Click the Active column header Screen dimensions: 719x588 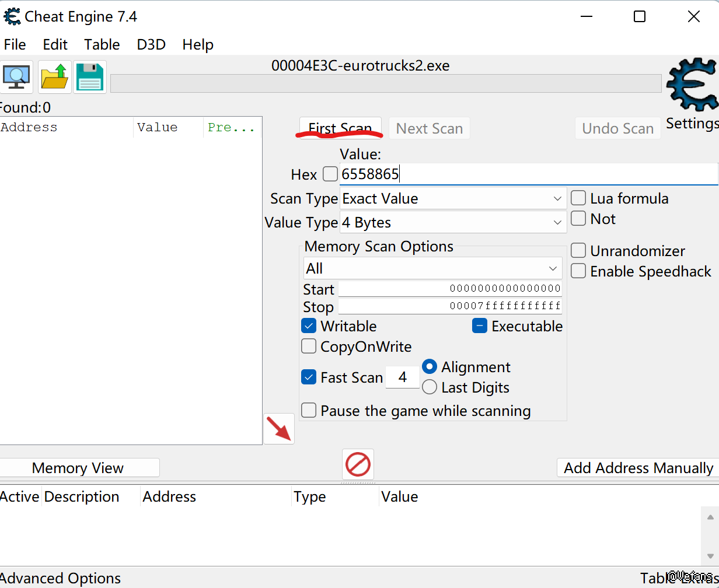pyautogui.click(x=20, y=497)
